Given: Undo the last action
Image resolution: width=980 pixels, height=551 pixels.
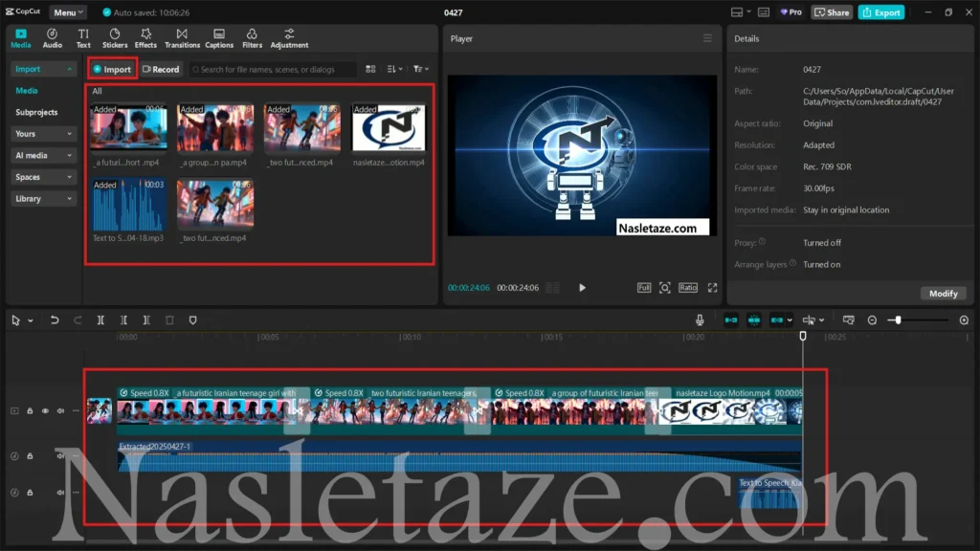Looking at the screenshot, I should (x=55, y=320).
